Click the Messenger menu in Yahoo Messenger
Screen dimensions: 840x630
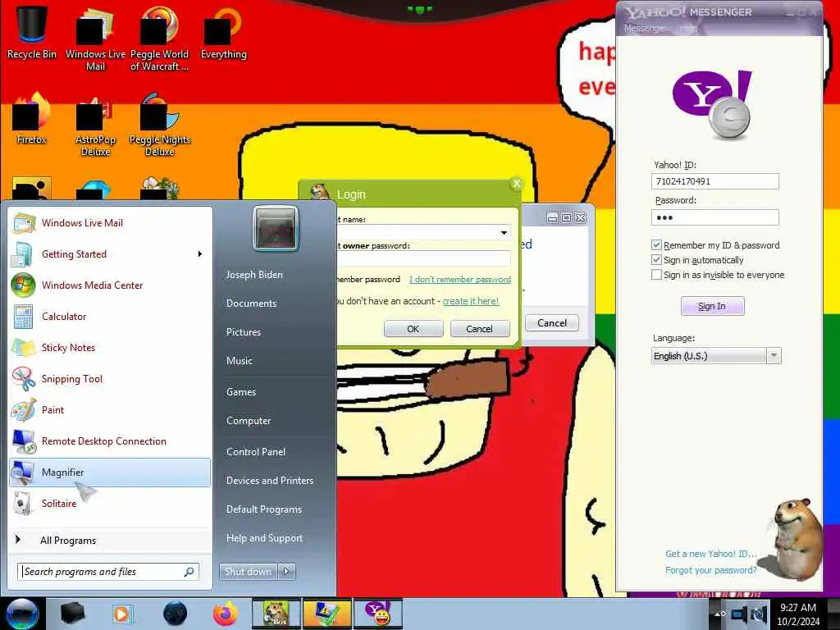pos(645,28)
